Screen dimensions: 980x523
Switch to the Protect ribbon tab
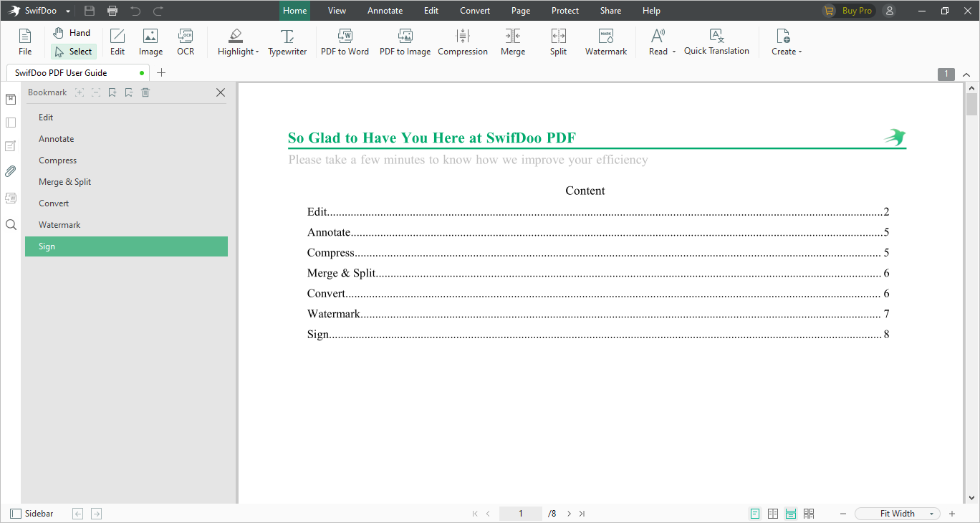click(x=565, y=11)
